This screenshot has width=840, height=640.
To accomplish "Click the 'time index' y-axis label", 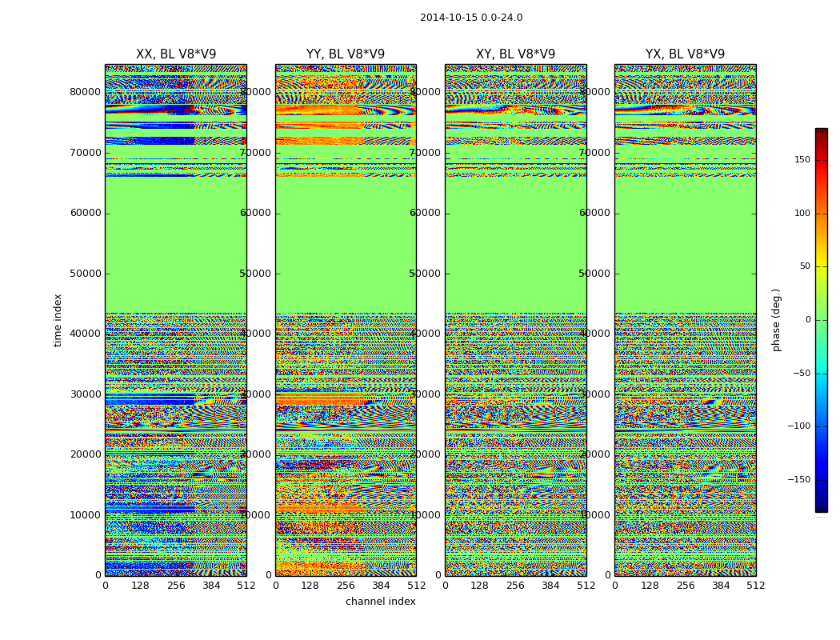I will pyautogui.click(x=58, y=320).
